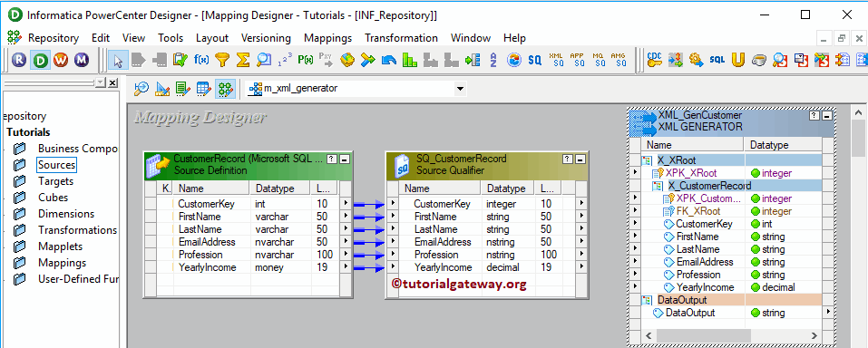The height and width of the screenshot is (348, 868).
Task: Open the Transformation menu
Action: click(401, 38)
